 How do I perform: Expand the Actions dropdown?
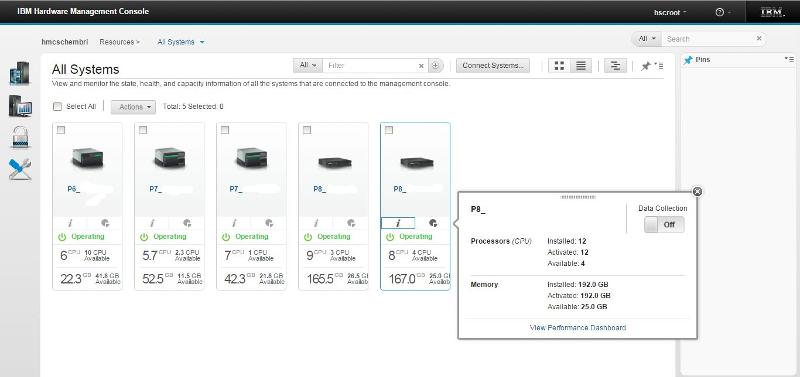(x=133, y=107)
